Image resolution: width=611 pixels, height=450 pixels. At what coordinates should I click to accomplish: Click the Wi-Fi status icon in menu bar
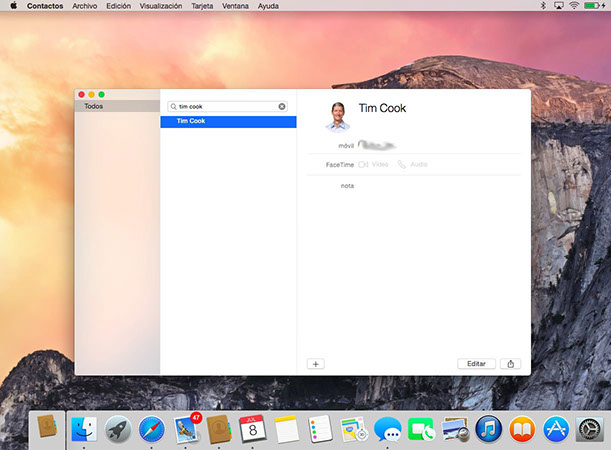coord(574,6)
